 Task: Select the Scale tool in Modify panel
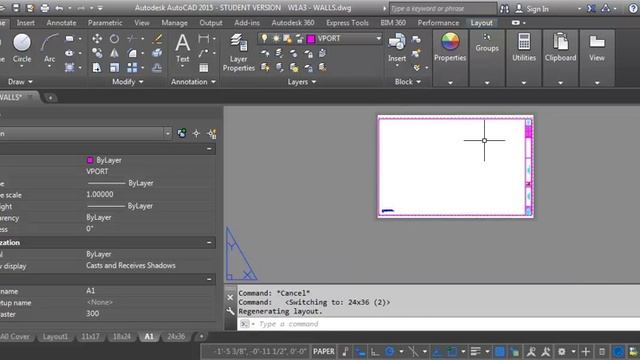click(x=114, y=67)
